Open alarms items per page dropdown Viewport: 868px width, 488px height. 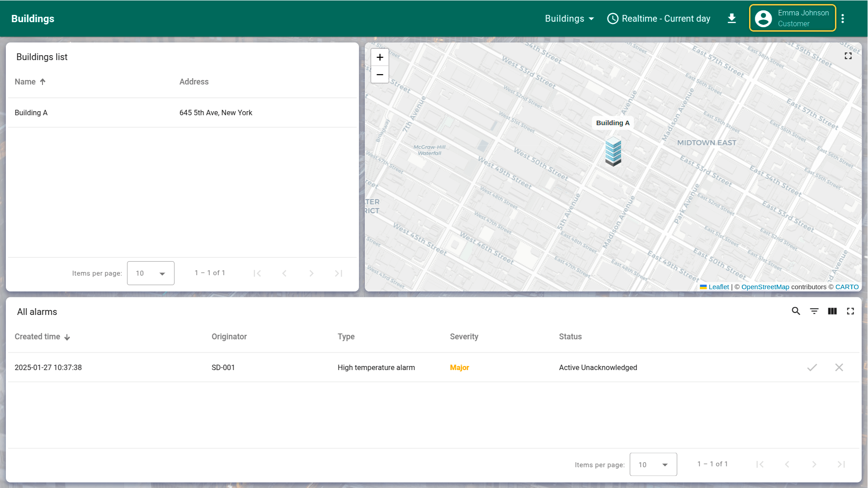pos(653,465)
